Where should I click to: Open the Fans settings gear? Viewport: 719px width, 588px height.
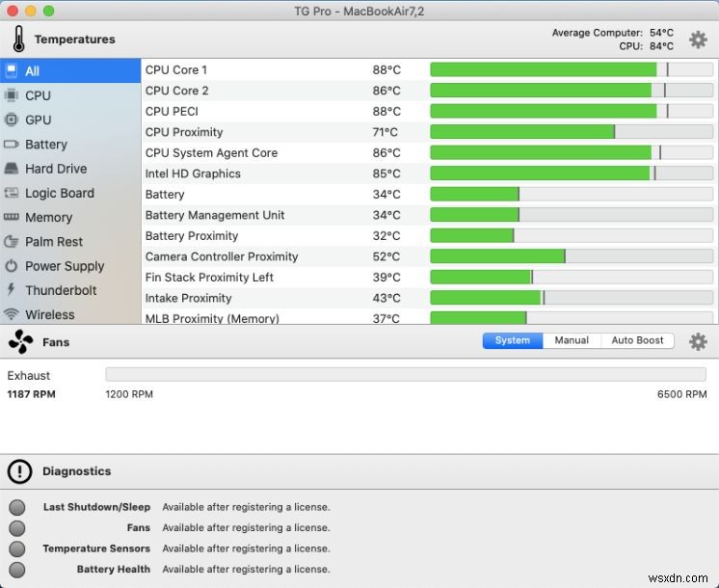pos(698,341)
